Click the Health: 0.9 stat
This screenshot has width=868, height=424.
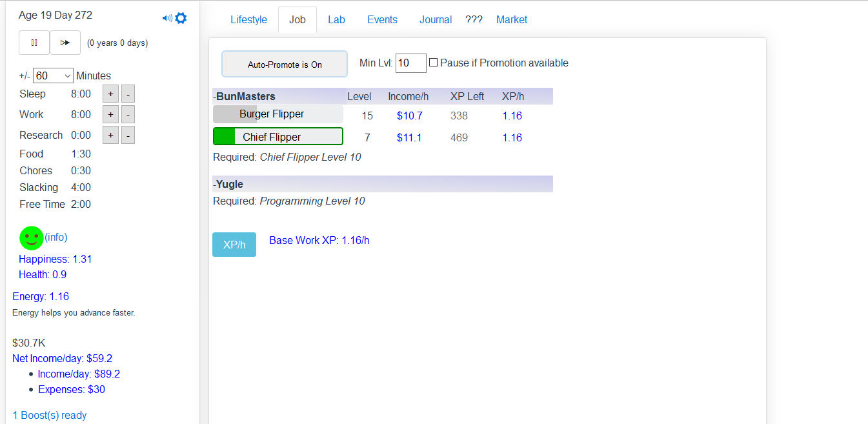tap(43, 274)
